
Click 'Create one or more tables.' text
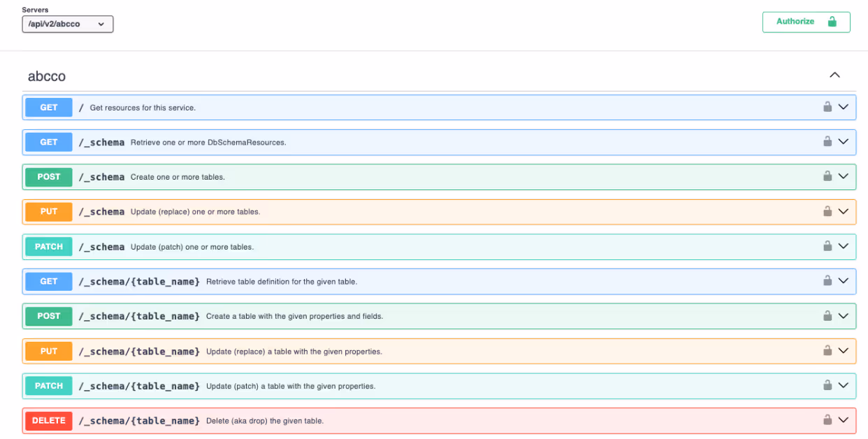click(x=178, y=178)
